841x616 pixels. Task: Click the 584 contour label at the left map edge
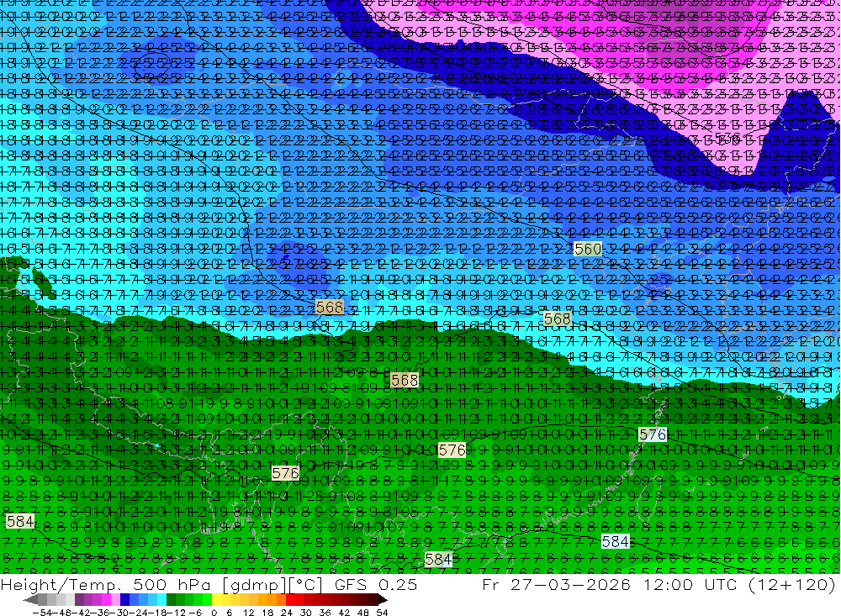(20, 521)
